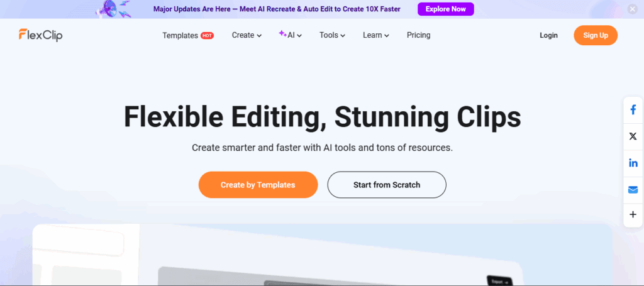Click the Login link
The height and width of the screenshot is (286, 644).
coord(548,35)
